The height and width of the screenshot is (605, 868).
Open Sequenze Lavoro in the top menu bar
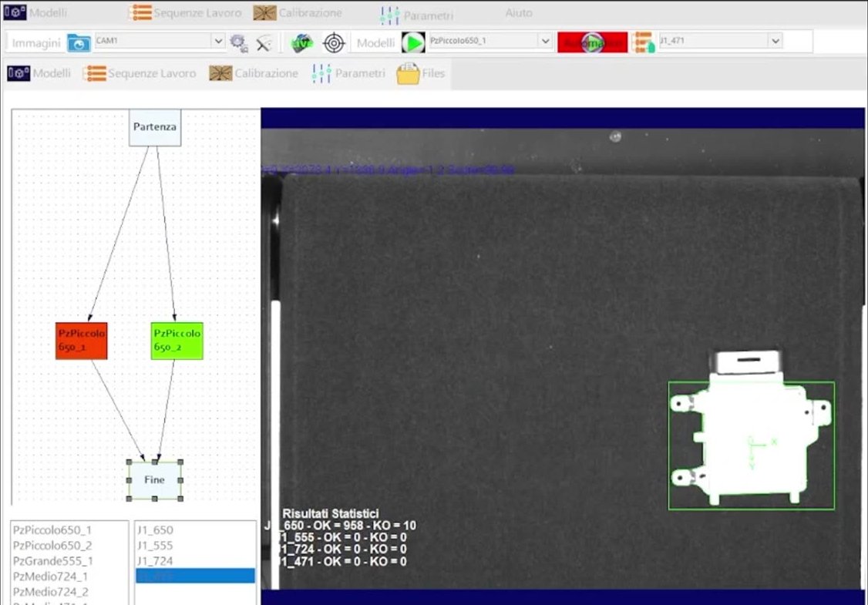coord(186,12)
